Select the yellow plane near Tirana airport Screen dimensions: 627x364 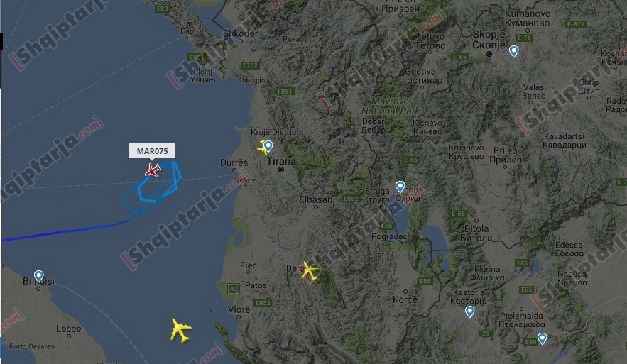pyautogui.click(x=263, y=148)
